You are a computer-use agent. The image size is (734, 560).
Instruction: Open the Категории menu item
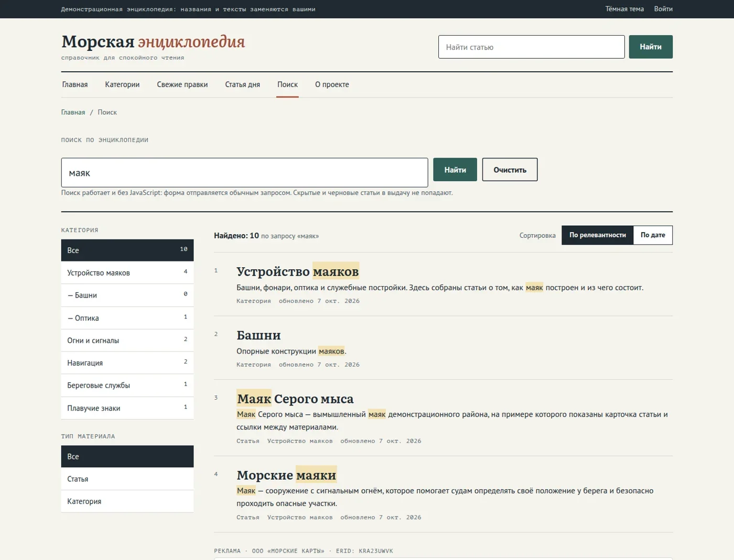(x=122, y=84)
